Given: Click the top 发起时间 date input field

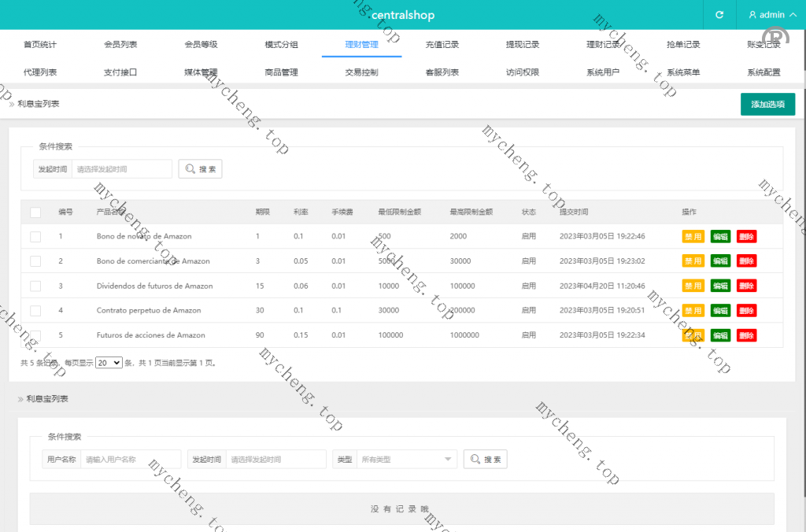Looking at the screenshot, I should 121,169.
